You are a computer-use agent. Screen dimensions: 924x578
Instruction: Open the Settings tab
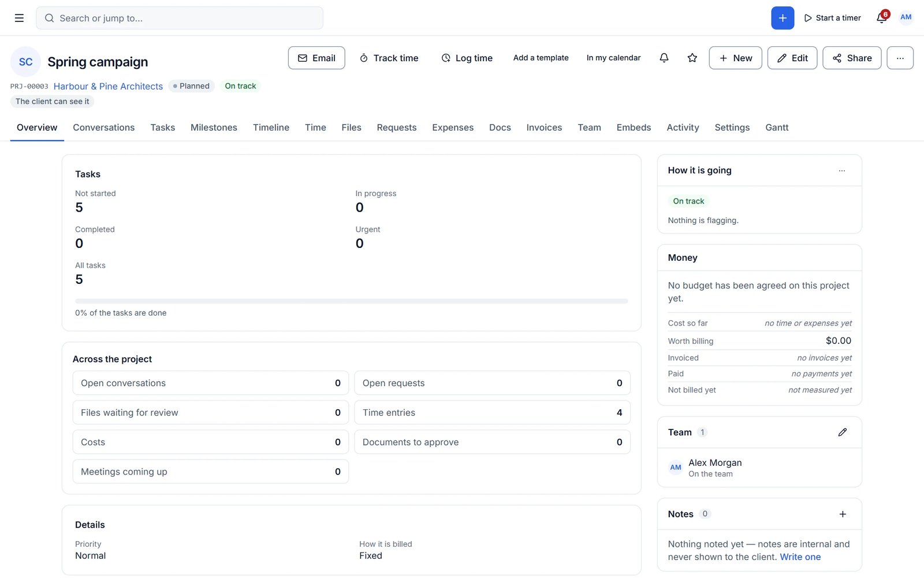click(x=732, y=128)
